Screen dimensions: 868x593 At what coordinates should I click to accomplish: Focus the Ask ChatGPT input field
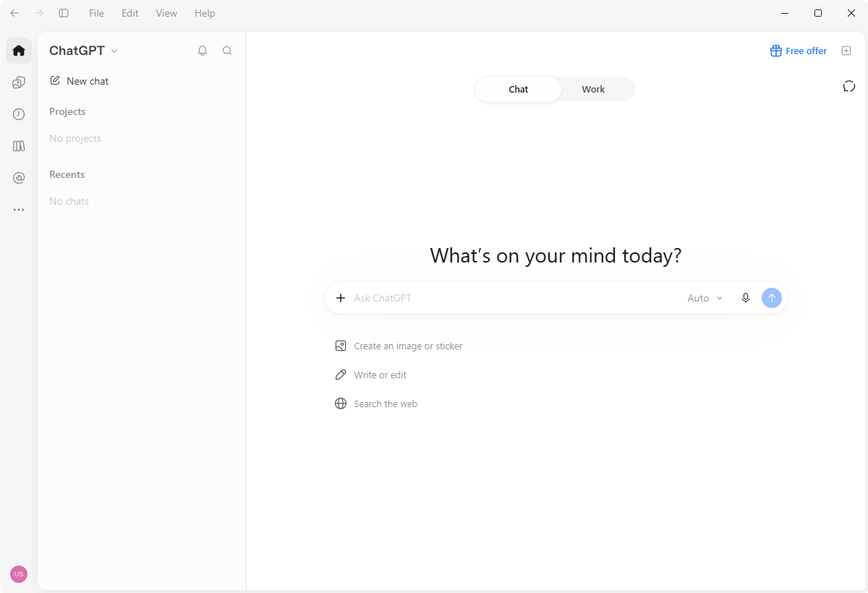click(x=515, y=298)
